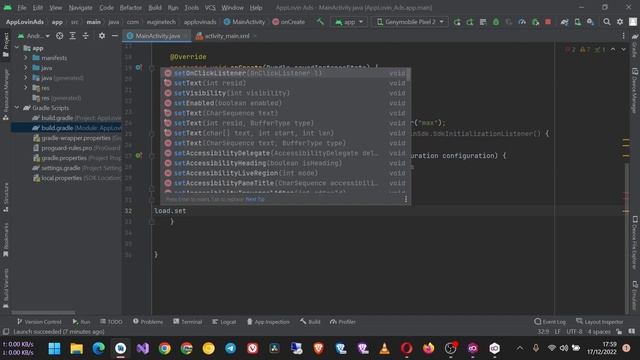Open the App Inspection tool window
The height and width of the screenshot is (360, 640).
point(268,322)
